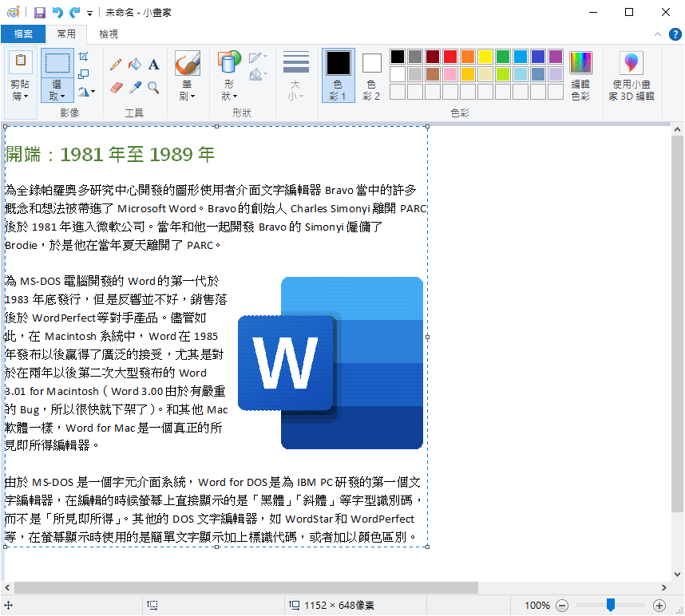Screen dimensions: 685x616
Task: Select the Magnifier tool
Action: 153,88
